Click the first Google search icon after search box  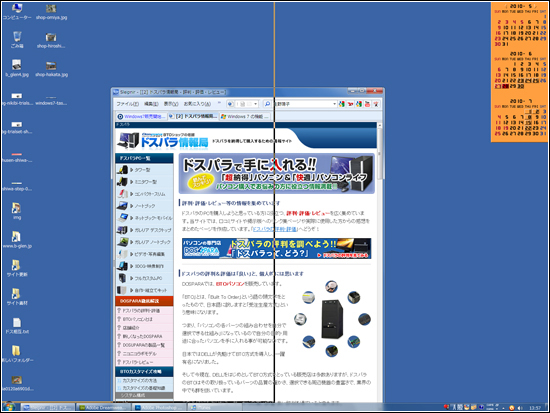tap(342, 104)
